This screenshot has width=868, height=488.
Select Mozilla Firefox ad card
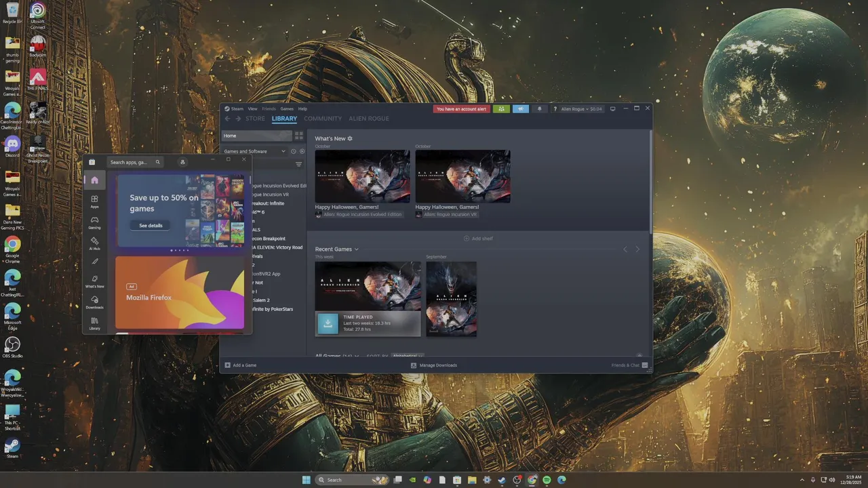point(180,292)
